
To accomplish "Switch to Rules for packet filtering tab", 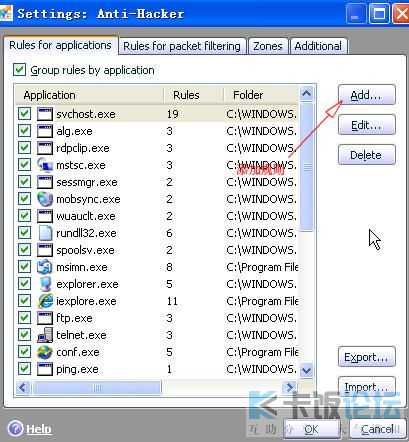I will tap(182, 46).
